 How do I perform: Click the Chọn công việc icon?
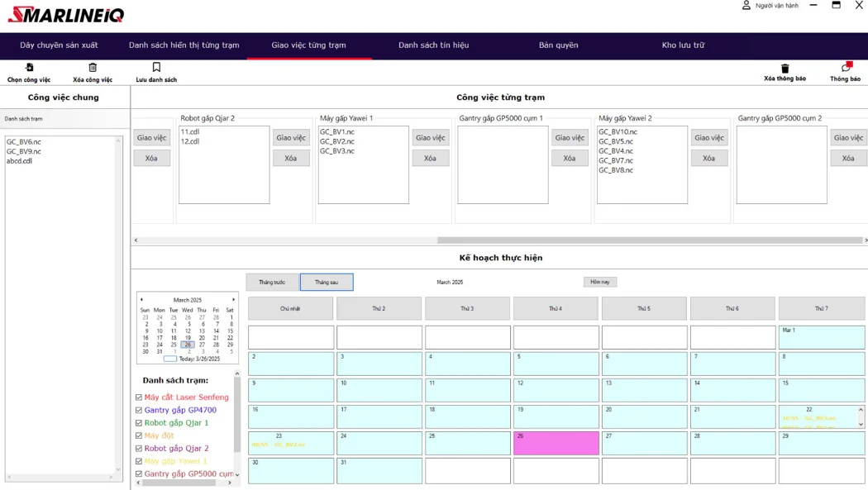tap(29, 68)
